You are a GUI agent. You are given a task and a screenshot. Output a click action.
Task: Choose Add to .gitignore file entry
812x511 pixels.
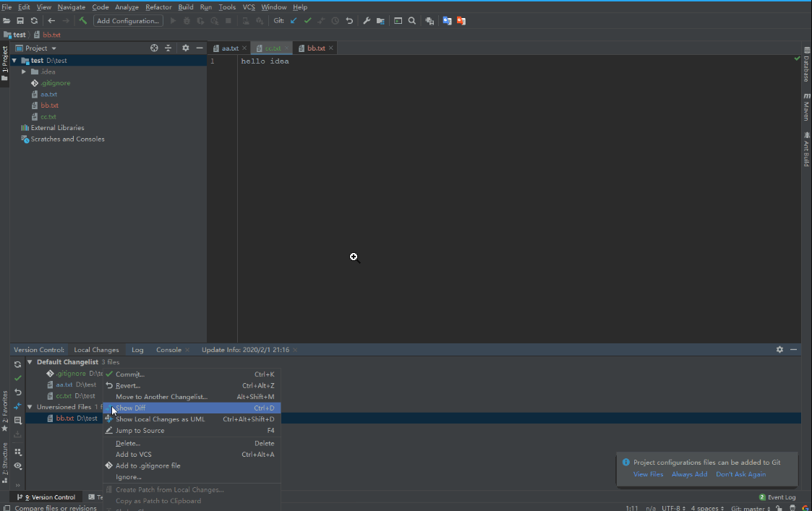(192, 466)
